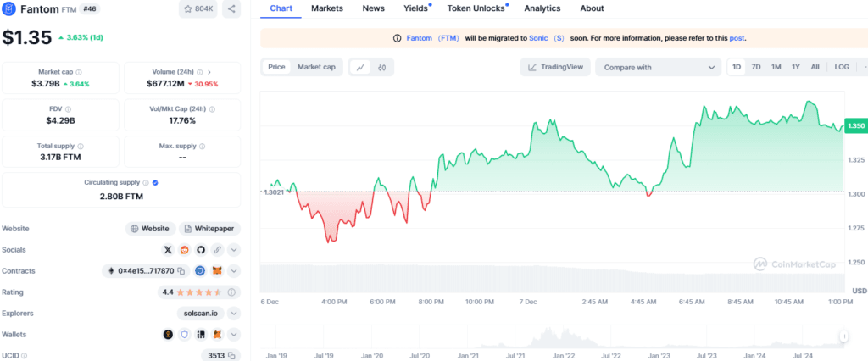Image resolution: width=868 pixels, height=361 pixels.
Task: Click the arrow next to Volume (24h)
Action: tap(209, 72)
